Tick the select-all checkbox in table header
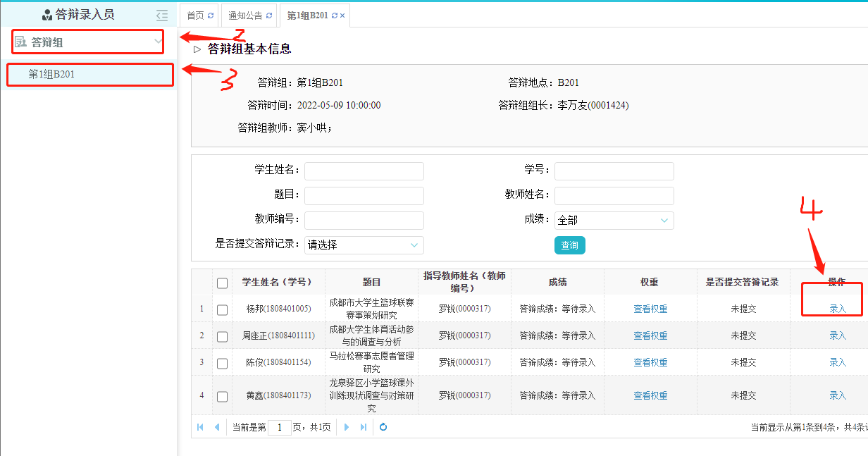The height and width of the screenshot is (456, 868). 223,283
